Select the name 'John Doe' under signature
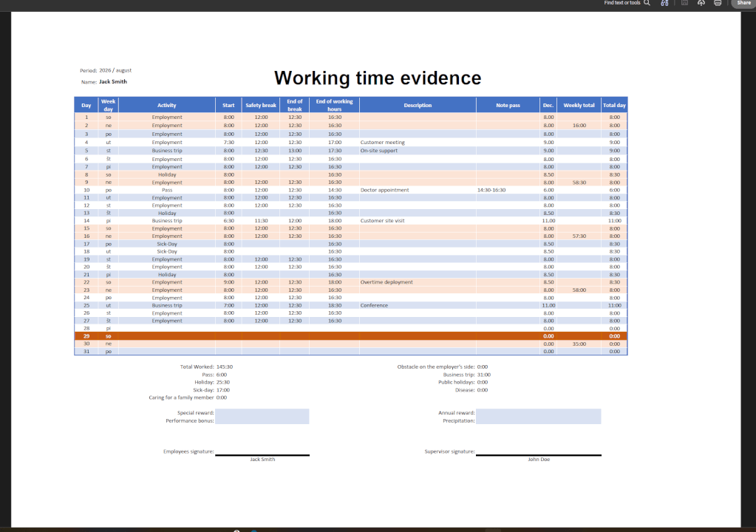The width and height of the screenshot is (756, 532). (x=539, y=460)
